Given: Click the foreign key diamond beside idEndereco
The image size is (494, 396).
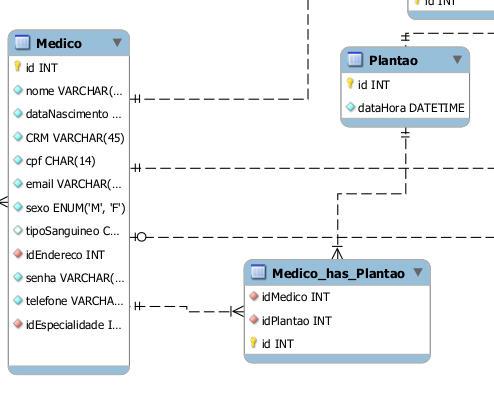Looking at the screenshot, I should coord(18,254).
